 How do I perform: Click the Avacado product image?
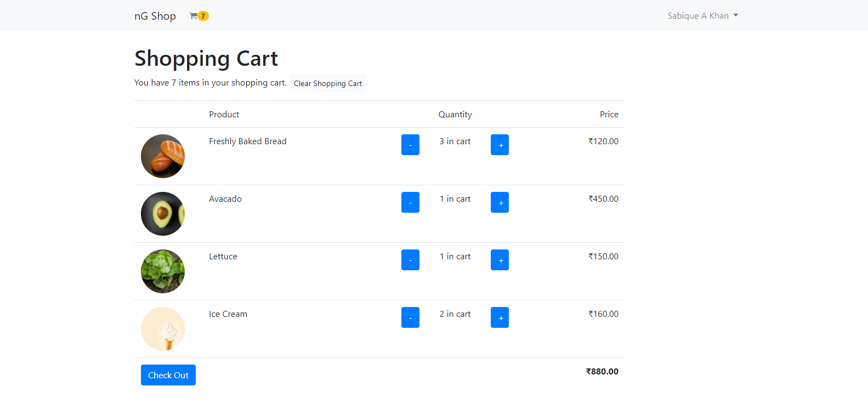click(163, 214)
